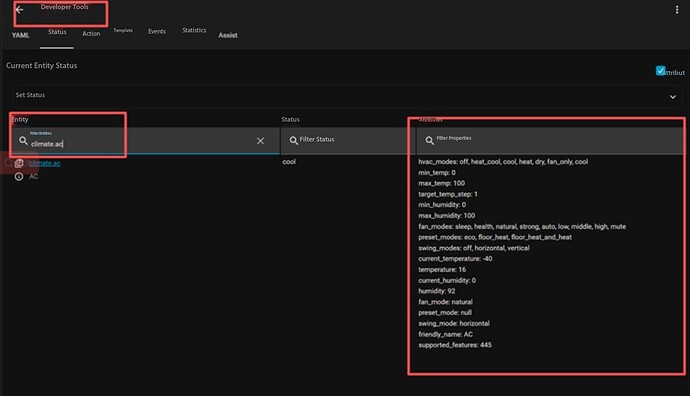Viewport: 690px width, 396px height.
Task: Select the 'min_temp: 0' line
Action: (x=437, y=173)
